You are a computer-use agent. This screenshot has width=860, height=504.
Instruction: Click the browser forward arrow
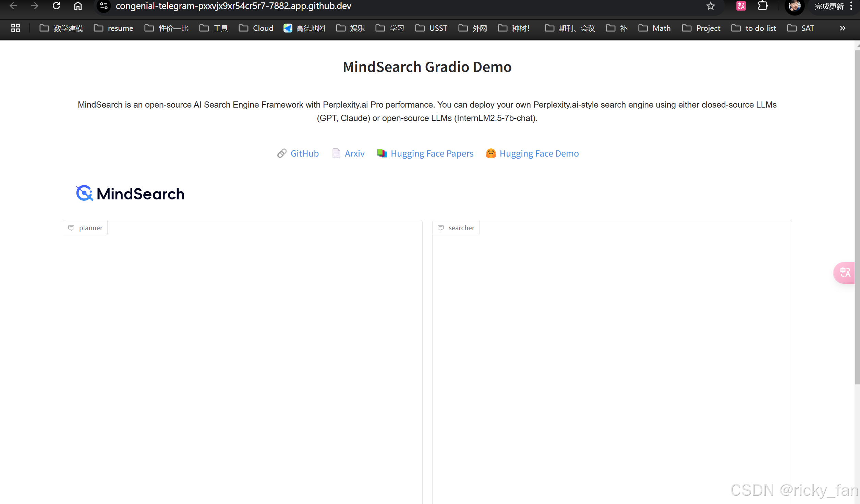[35, 6]
